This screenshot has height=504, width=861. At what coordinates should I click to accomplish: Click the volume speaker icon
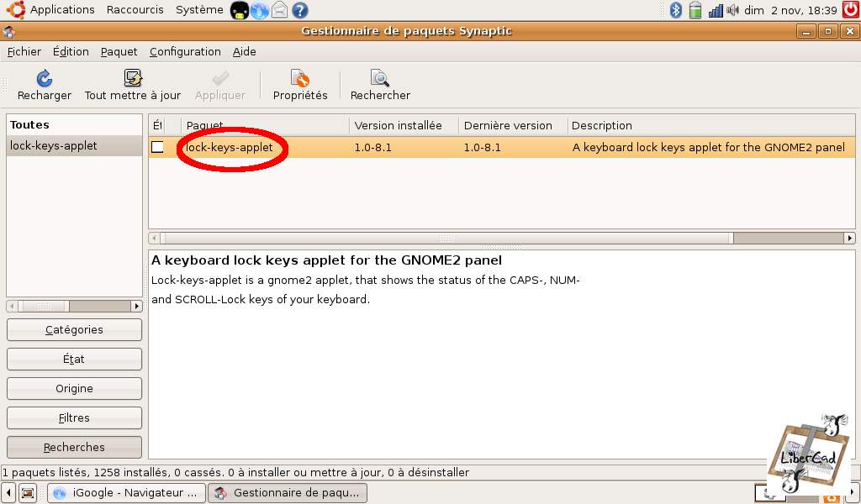tap(732, 10)
